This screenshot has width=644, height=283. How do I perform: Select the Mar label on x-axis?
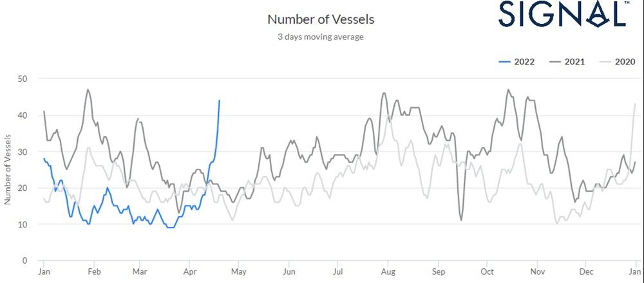[x=140, y=273]
